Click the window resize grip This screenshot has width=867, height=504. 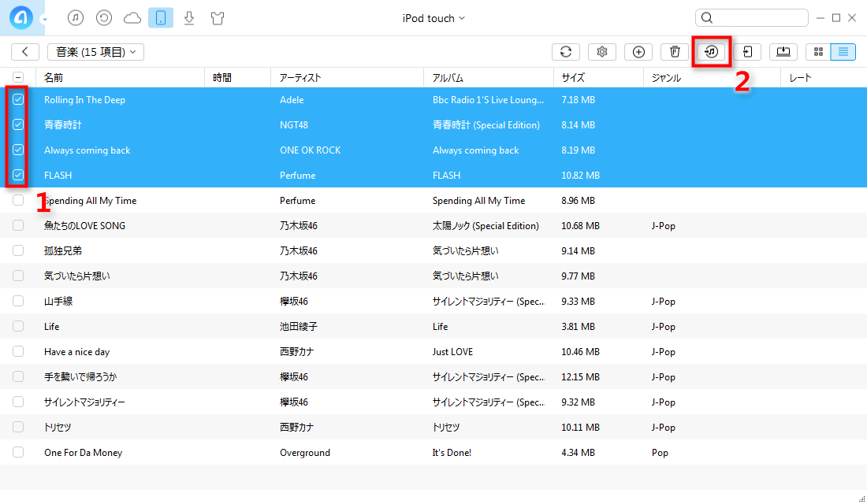tap(861, 498)
